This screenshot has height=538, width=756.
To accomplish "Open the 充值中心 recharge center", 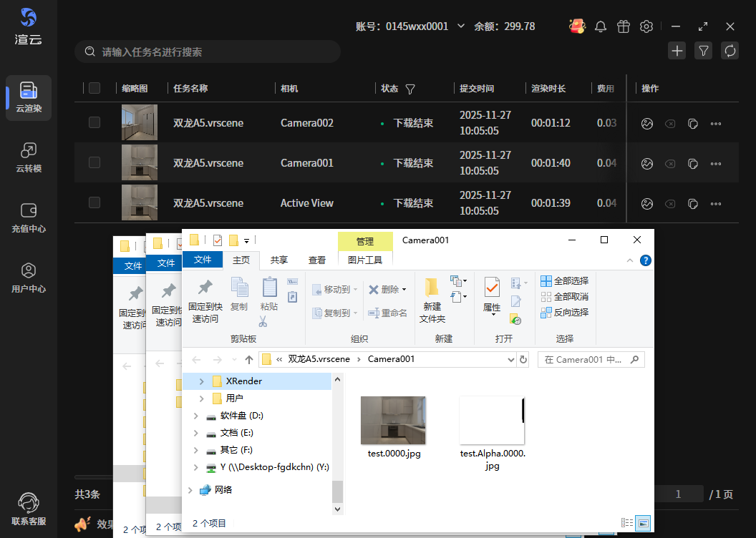I will coord(29,217).
